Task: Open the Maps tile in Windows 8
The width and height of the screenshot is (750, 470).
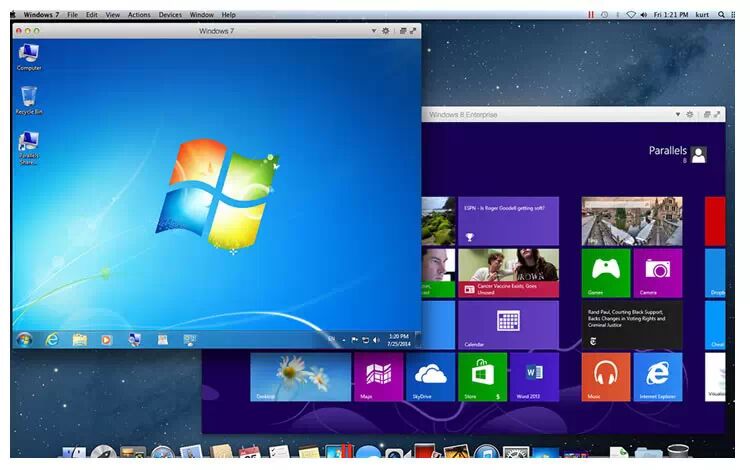Action: click(378, 377)
